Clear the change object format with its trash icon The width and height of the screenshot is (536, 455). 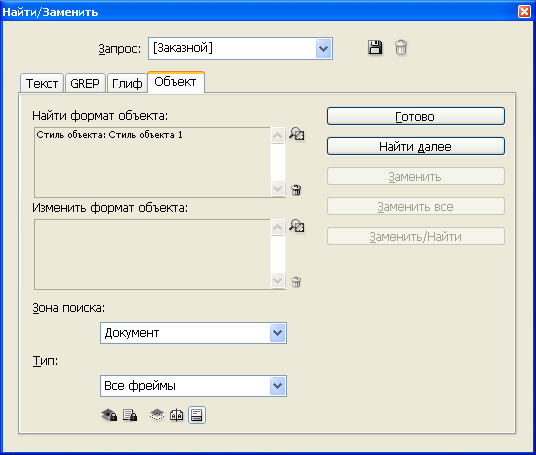click(296, 282)
